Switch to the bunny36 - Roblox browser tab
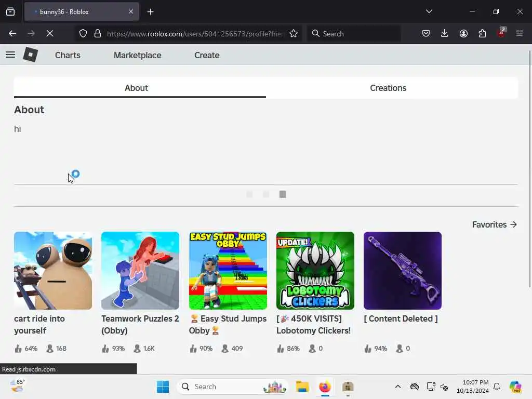 click(x=82, y=11)
